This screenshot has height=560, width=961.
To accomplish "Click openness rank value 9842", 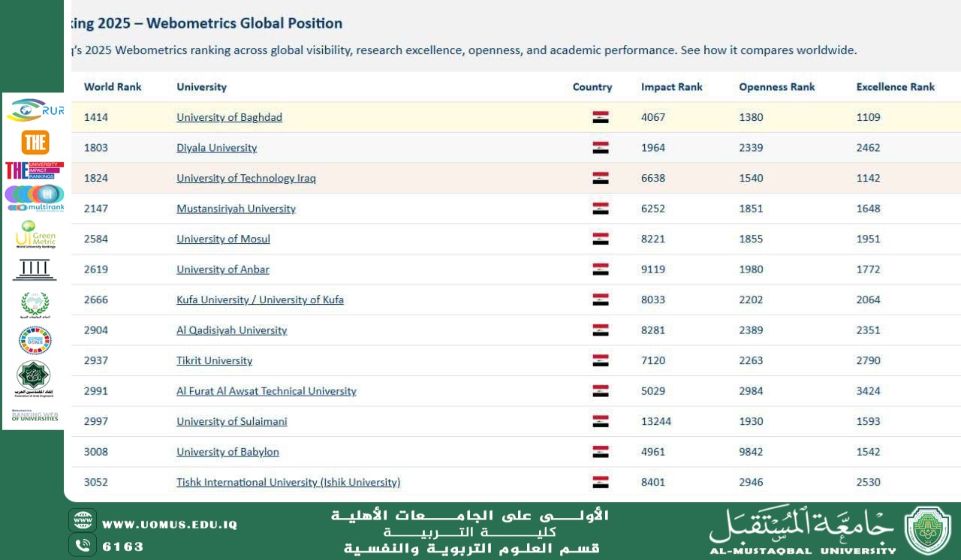I will click(751, 452).
